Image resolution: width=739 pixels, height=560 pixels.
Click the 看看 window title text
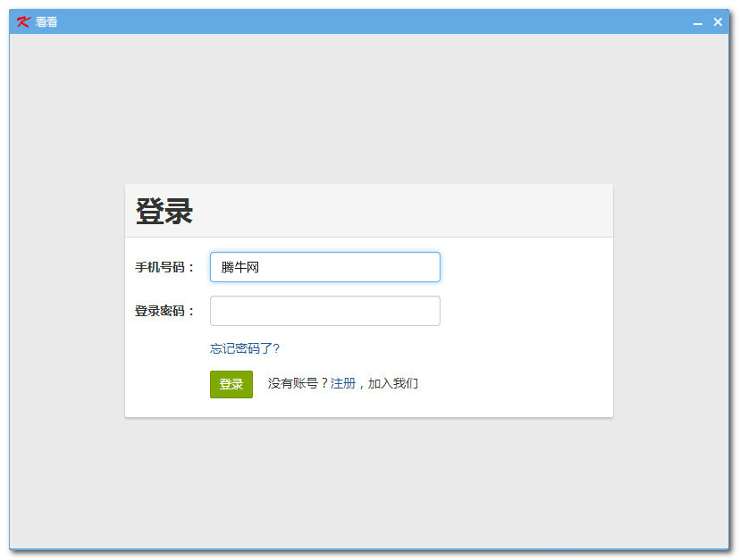(x=46, y=22)
